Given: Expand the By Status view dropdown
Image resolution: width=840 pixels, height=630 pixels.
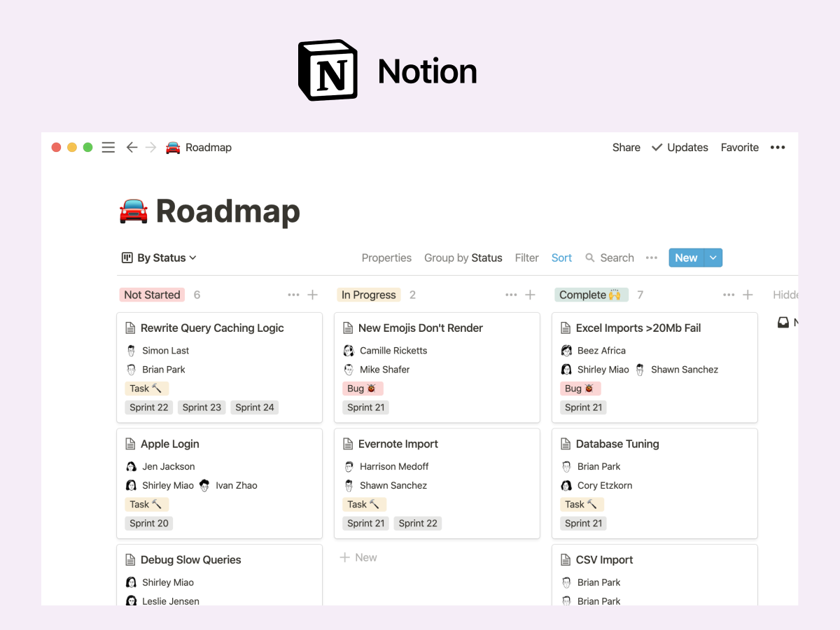Looking at the screenshot, I should (159, 258).
